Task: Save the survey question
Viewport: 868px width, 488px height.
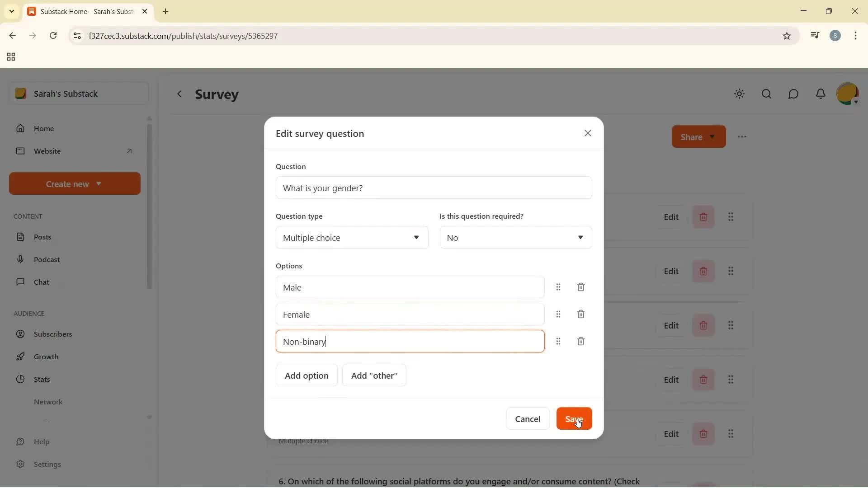Action: (x=574, y=418)
